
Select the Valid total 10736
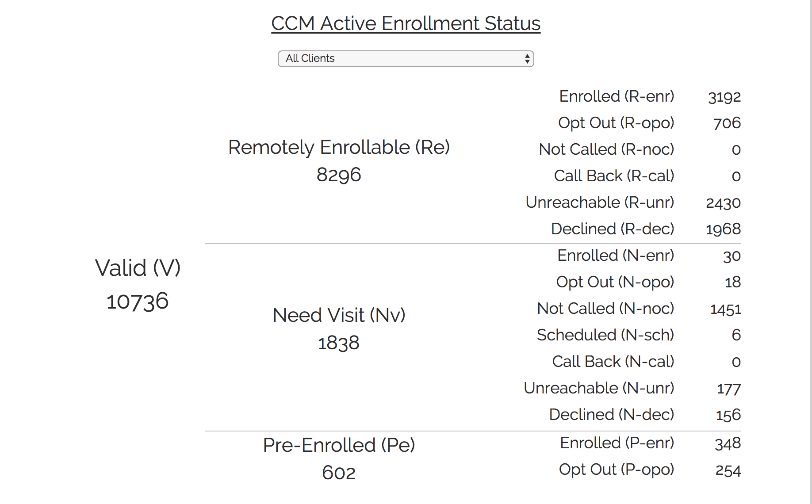click(138, 302)
